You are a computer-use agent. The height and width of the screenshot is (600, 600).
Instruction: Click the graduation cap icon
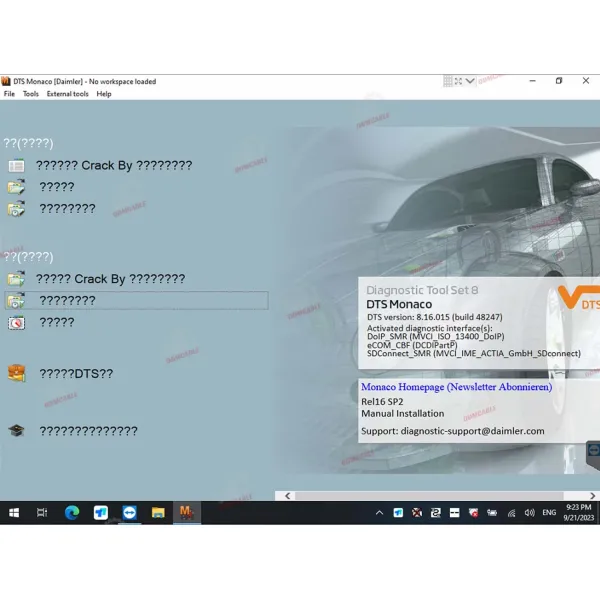pos(16,431)
